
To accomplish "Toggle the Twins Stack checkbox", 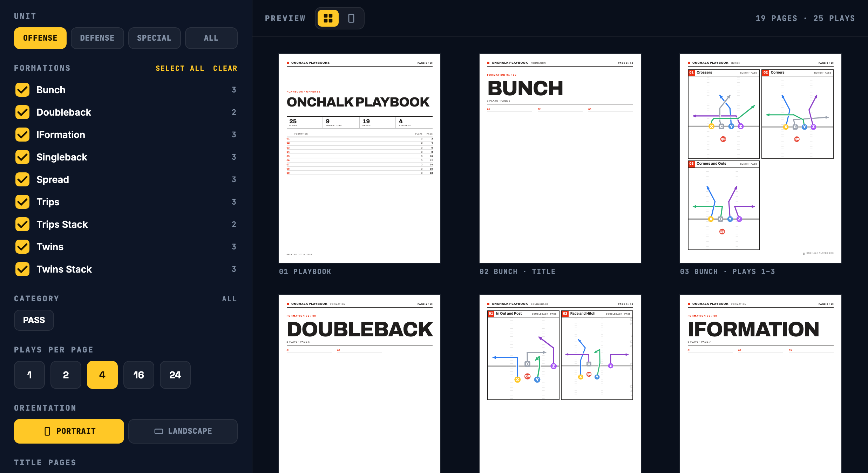I will 22,269.
